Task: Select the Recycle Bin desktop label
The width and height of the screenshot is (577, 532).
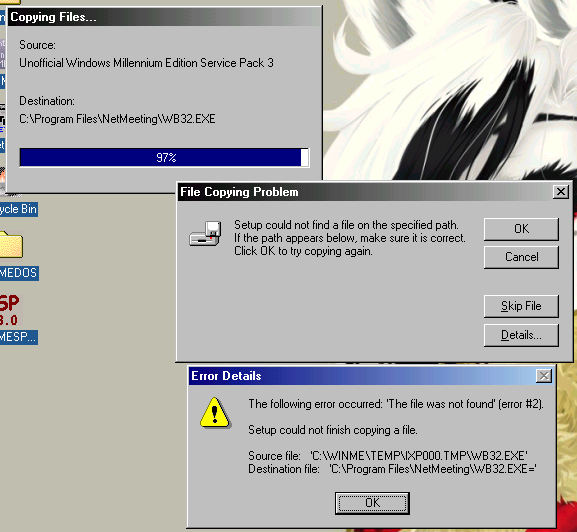Action: [x=18, y=209]
